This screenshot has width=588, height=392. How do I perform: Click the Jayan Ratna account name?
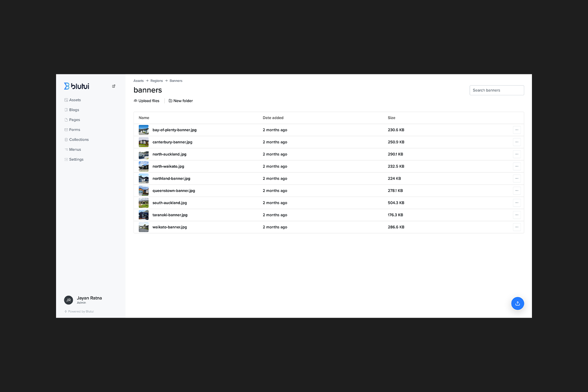89,298
